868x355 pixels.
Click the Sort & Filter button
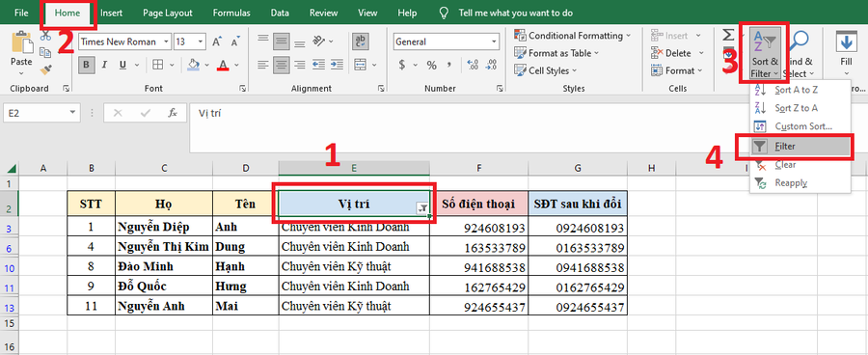[x=766, y=53]
